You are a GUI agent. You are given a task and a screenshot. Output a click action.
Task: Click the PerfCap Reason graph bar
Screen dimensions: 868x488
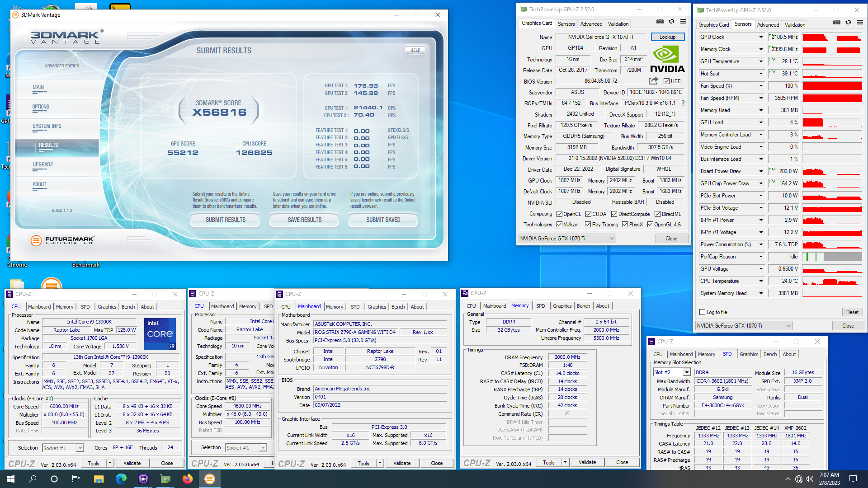(x=832, y=257)
